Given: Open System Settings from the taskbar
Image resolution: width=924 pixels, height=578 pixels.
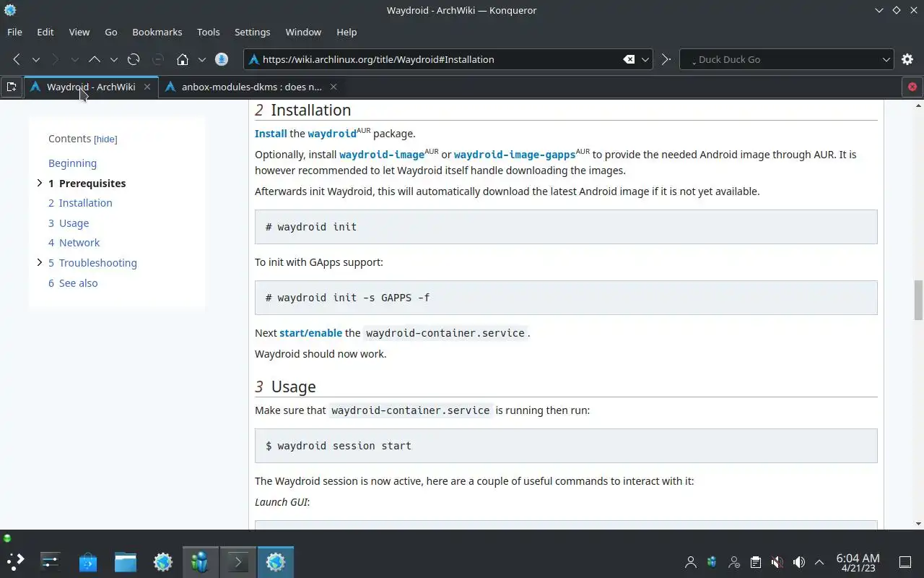Looking at the screenshot, I should (x=50, y=561).
